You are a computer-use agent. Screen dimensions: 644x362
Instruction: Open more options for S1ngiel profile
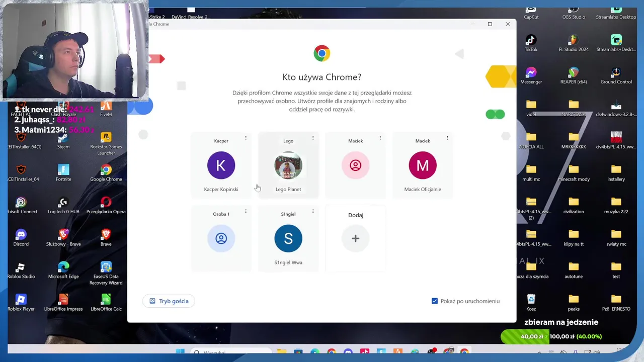tap(313, 211)
